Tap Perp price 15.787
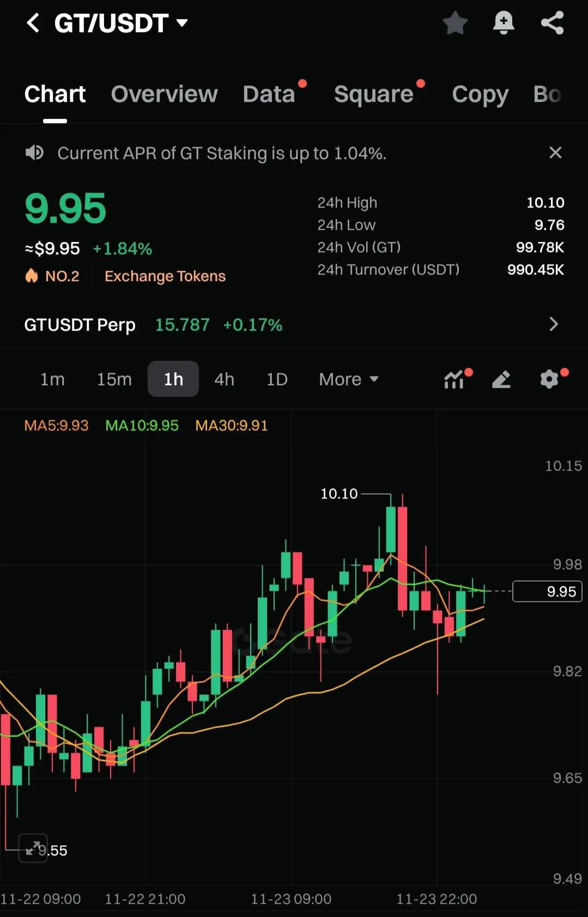 coord(183,325)
